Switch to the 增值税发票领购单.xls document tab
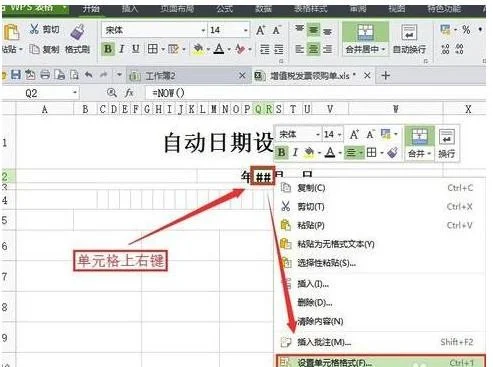 (313, 76)
